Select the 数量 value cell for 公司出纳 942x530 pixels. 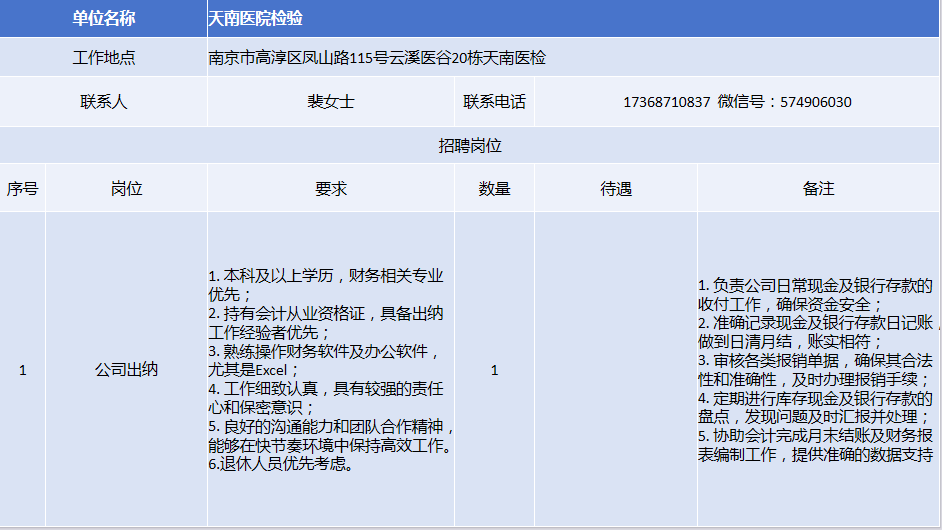click(x=494, y=370)
